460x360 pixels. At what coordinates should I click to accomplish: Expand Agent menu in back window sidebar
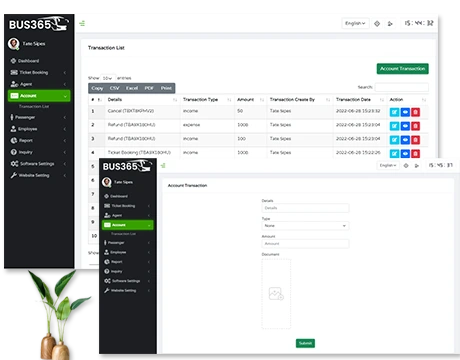click(x=39, y=84)
